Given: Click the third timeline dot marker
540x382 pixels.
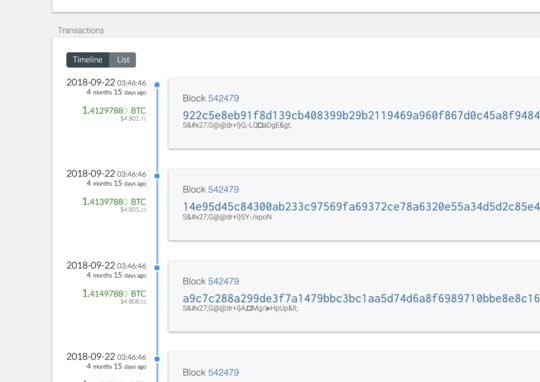Looking at the screenshot, I should click(x=157, y=268).
